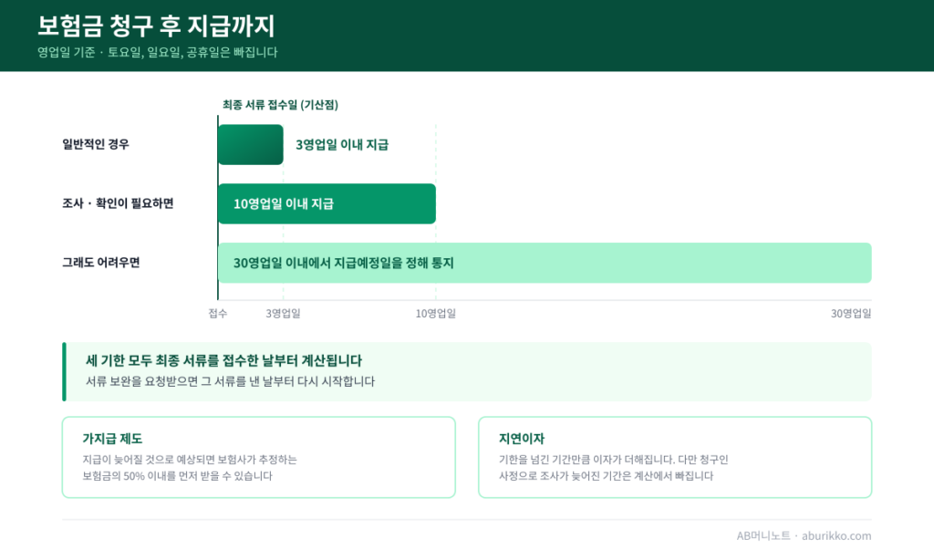The height and width of the screenshot is (560, 934).
Task: Click the axis label '10영업일'
Action: (435, 314)
